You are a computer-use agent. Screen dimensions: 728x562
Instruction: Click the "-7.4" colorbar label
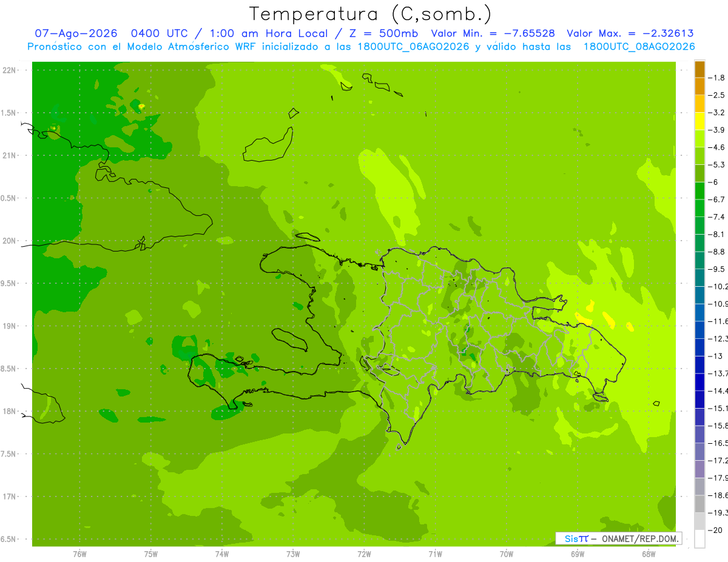tap(716, 217)
